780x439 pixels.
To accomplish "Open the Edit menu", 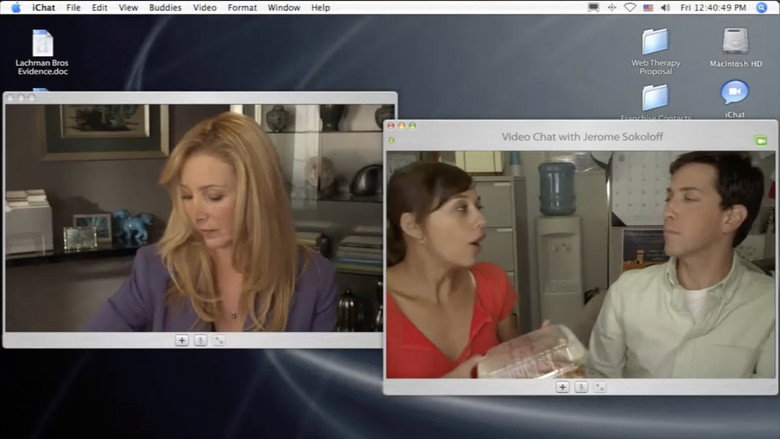I will (99, 7).
